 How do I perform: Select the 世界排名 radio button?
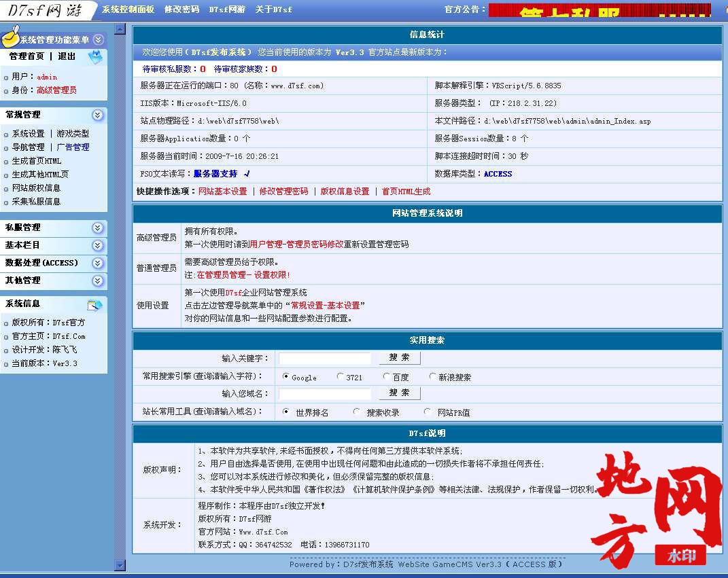[286, 412]
